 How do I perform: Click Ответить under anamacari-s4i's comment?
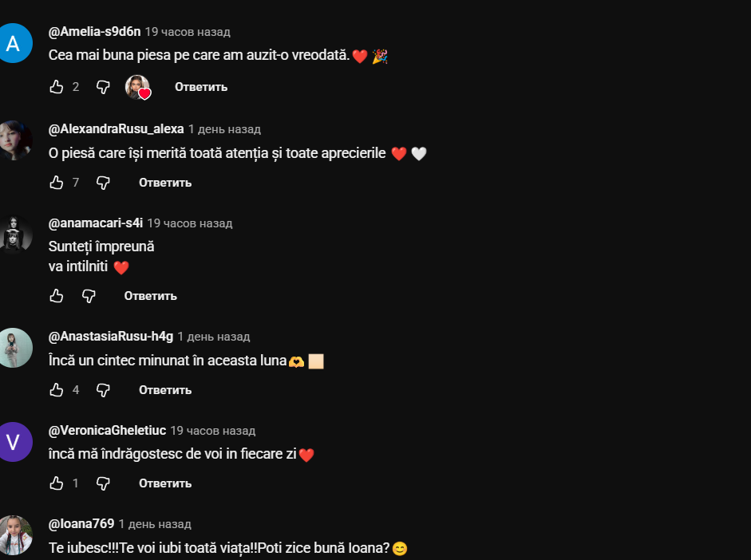click(150, 296)
